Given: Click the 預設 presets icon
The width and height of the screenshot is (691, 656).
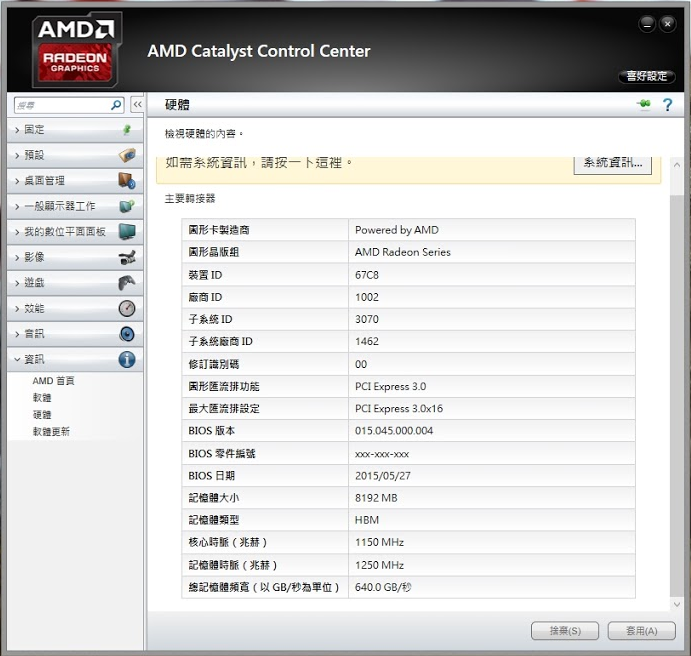Looking at the screenshot, I should (127, 155).
